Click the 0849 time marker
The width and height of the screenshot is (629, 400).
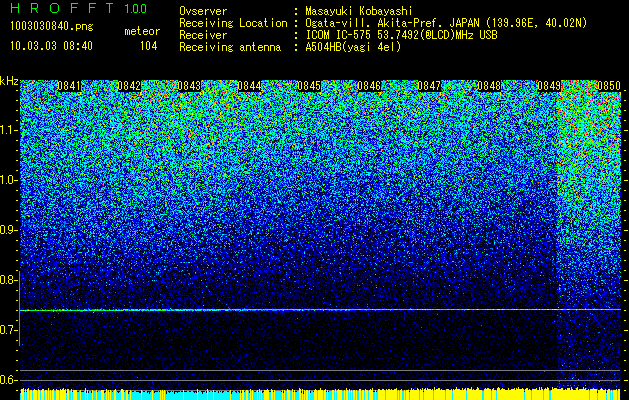(549, 86)
